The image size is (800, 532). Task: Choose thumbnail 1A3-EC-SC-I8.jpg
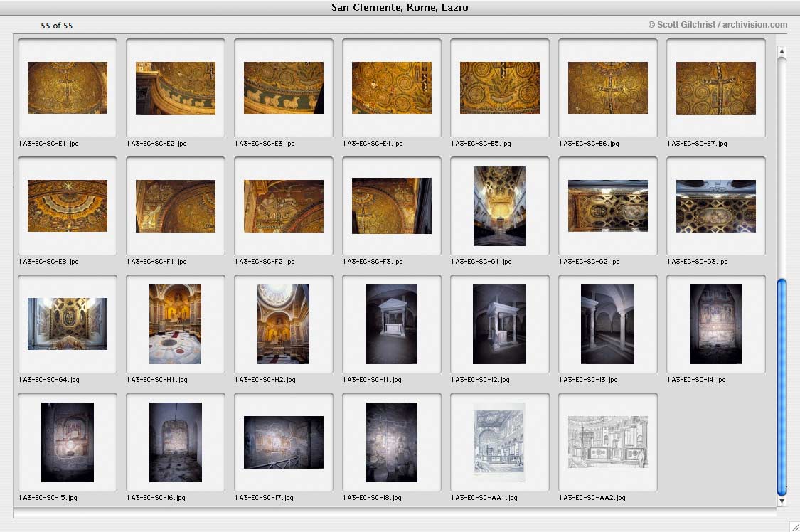click(x=392, y=442)
